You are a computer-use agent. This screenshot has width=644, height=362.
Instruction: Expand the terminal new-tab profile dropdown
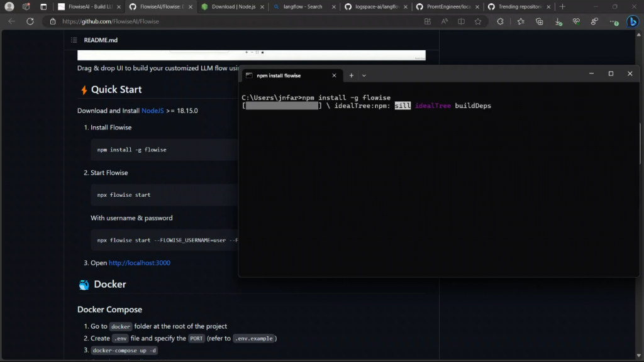click(364, 75)
